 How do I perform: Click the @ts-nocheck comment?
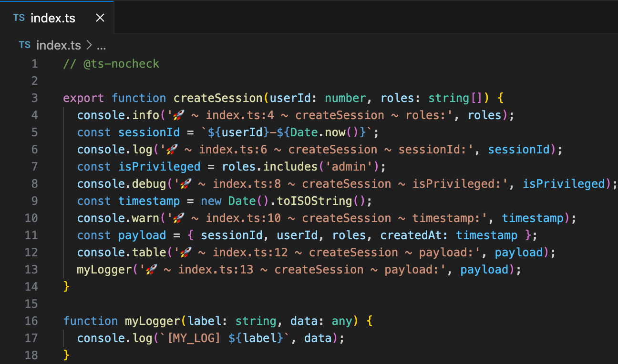(111, 63)
